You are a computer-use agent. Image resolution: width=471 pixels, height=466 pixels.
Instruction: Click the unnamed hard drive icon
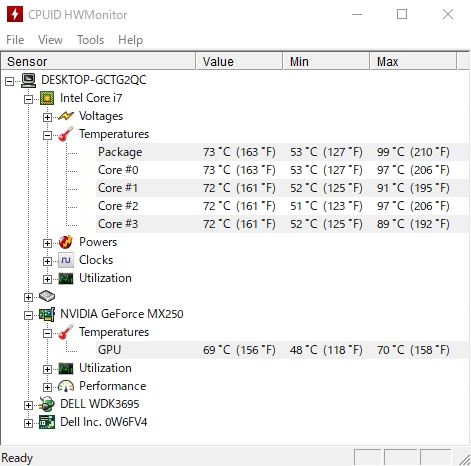tap(47, 296)
